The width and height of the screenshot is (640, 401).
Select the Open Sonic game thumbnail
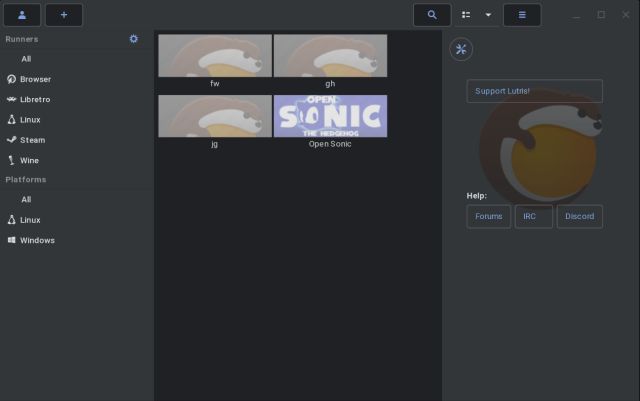[x=330, y=116]
